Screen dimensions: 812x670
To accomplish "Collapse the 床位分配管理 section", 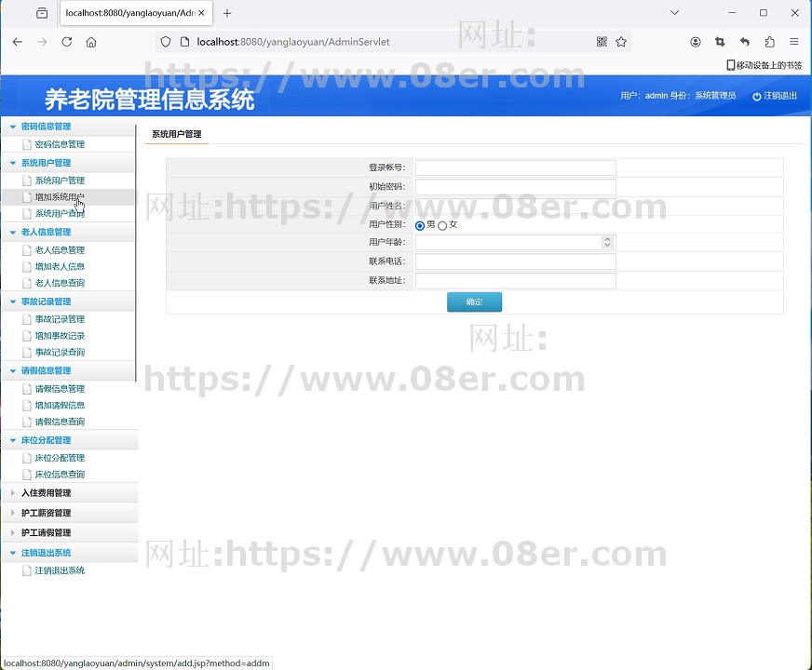I will click(x=13, y=440).
